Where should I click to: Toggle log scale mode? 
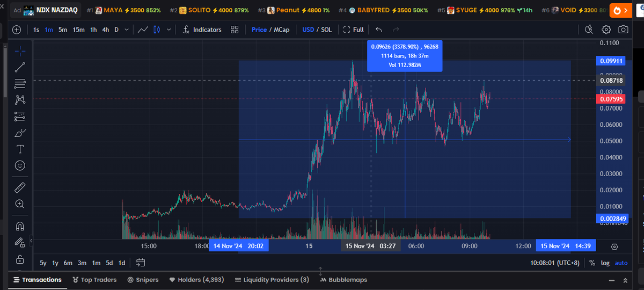coord(605,263)
